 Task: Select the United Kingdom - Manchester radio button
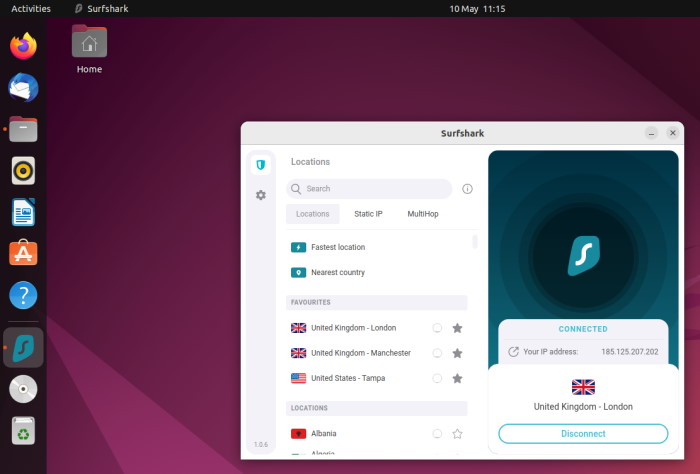coord(437,353)
